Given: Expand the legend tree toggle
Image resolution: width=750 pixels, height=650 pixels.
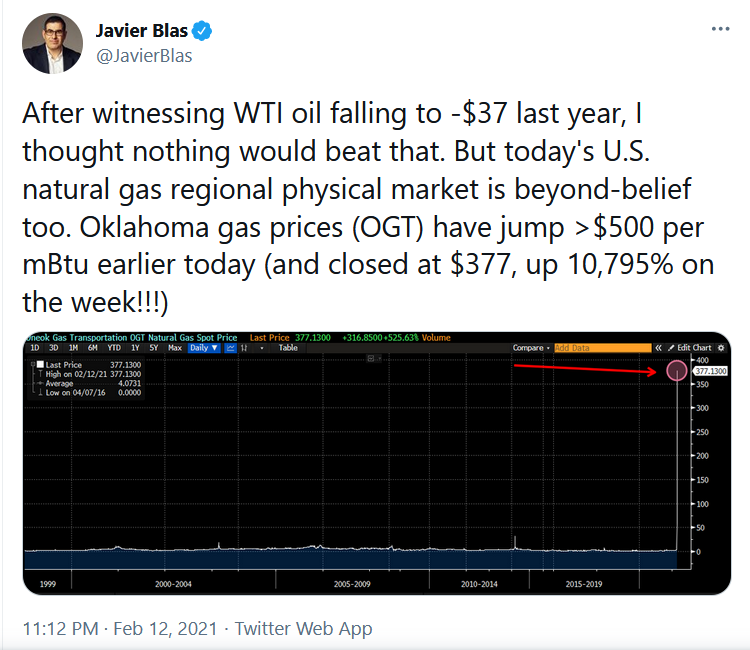Looking at the screenshot, I should (x=32, y=365).
